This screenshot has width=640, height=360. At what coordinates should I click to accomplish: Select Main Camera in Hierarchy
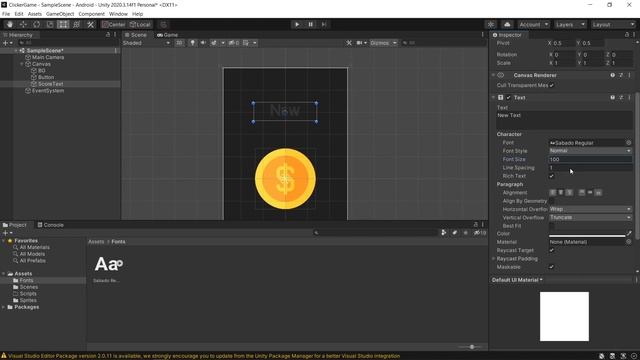click(x=48, y=58)
